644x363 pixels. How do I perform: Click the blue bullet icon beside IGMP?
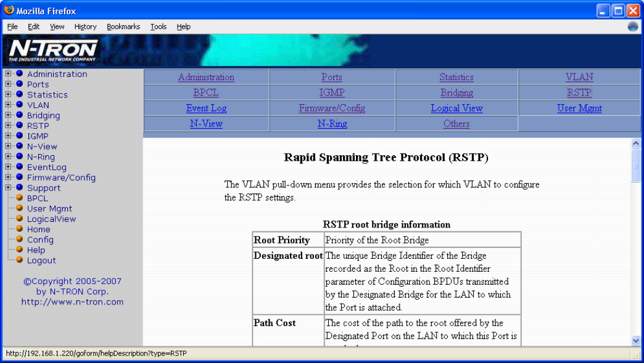(19, 136)
